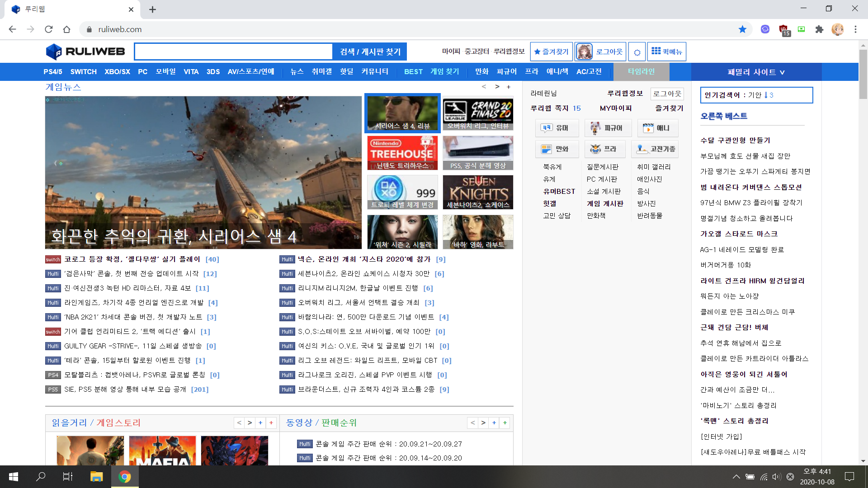Open the MY마이피 link
The width and height of the screenshot is (868, 488).
coord(616,108)
